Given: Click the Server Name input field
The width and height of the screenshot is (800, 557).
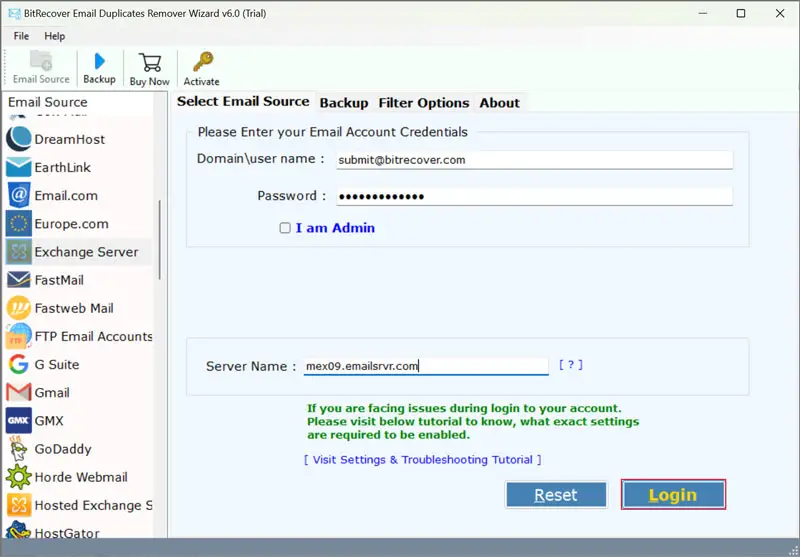Looking at the screenshot, I should pyautogui.click(x=426, y=366).
